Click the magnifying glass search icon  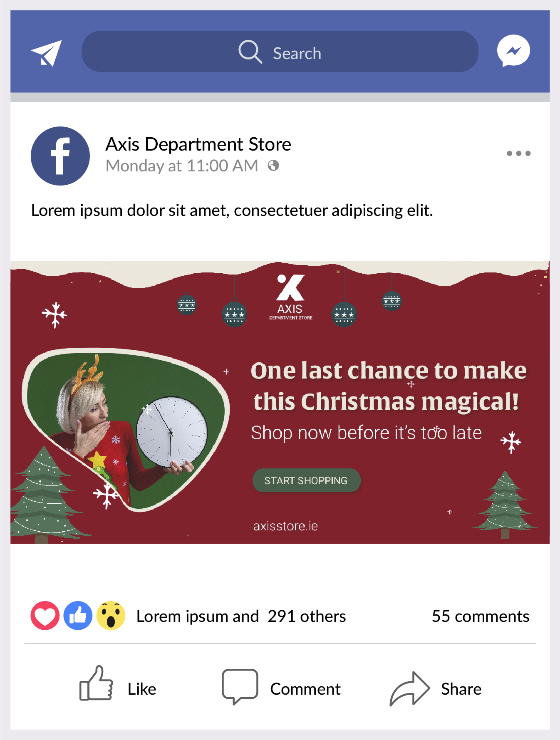250,52
